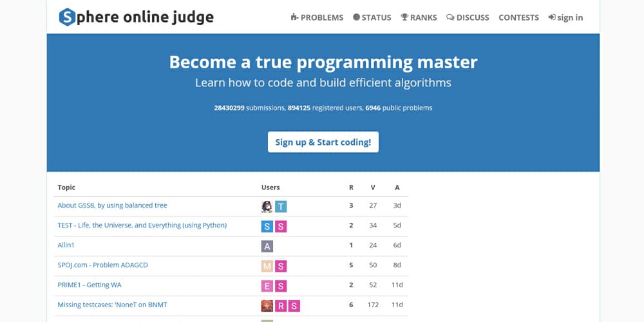Click the A avatar in Allin1 row
The image size is (644, 322).
(267, 247)
